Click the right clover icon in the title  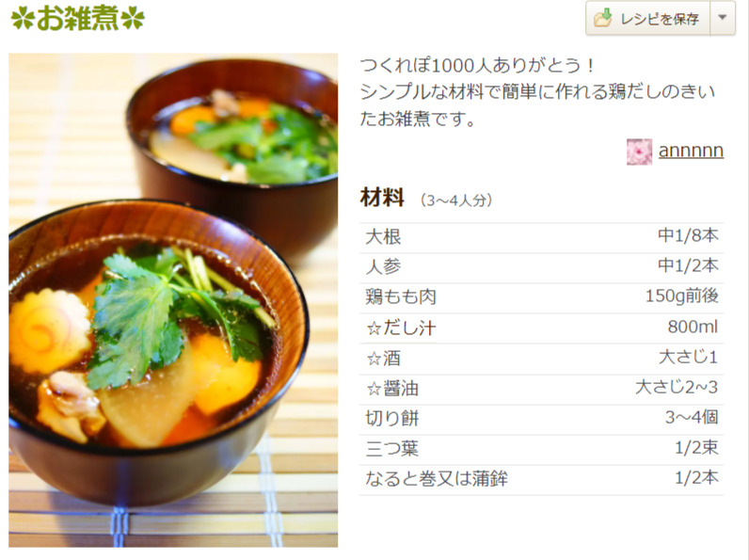[133, 19]
